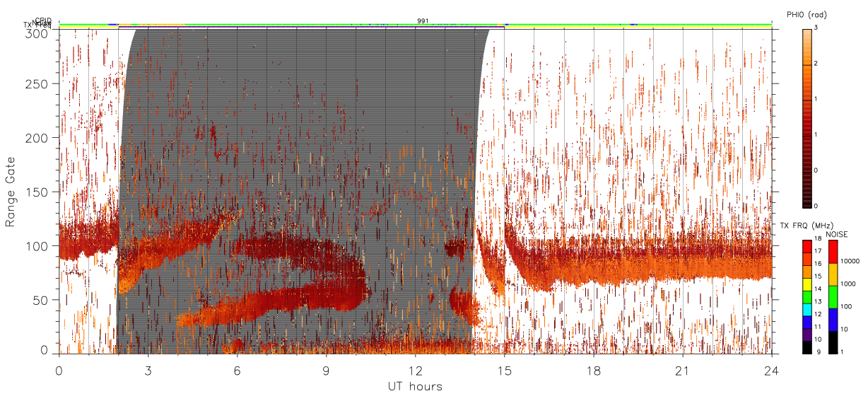Screen dimensions: 868x401
Task: Click the '1000' label on NOISE scale
Action: click(848, 284)
